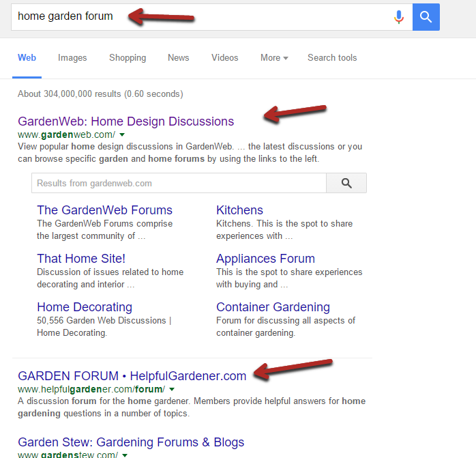Image resolution: width=476 pixels, height=458 pixels.
Task: Open dropdown arrow next to helpfulgardener.com/forum URL
Action: (172, 389)
